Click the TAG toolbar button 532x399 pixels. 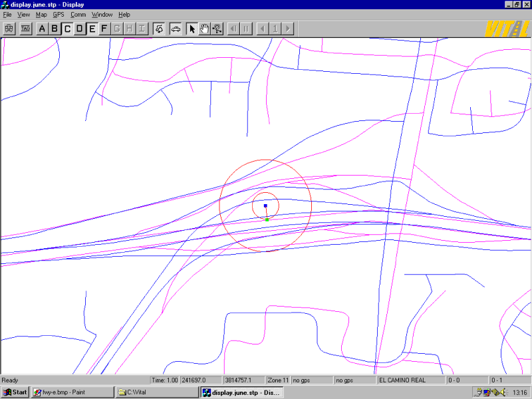coord(26,29)
